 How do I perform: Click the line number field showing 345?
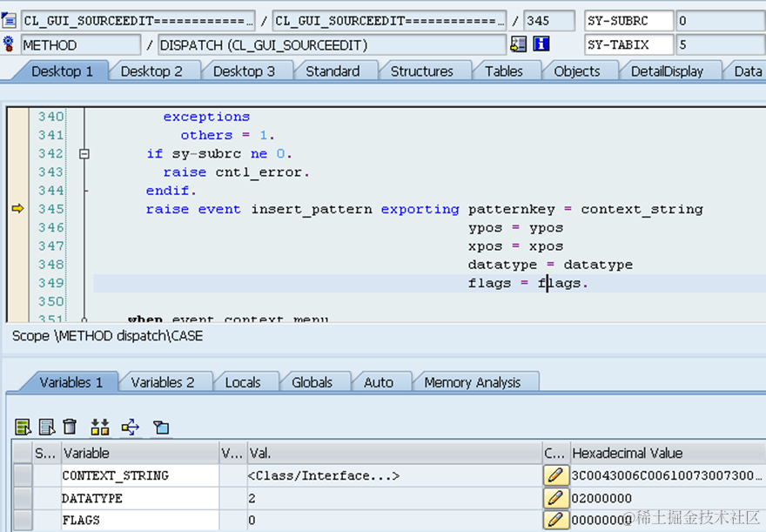point(549,21)
